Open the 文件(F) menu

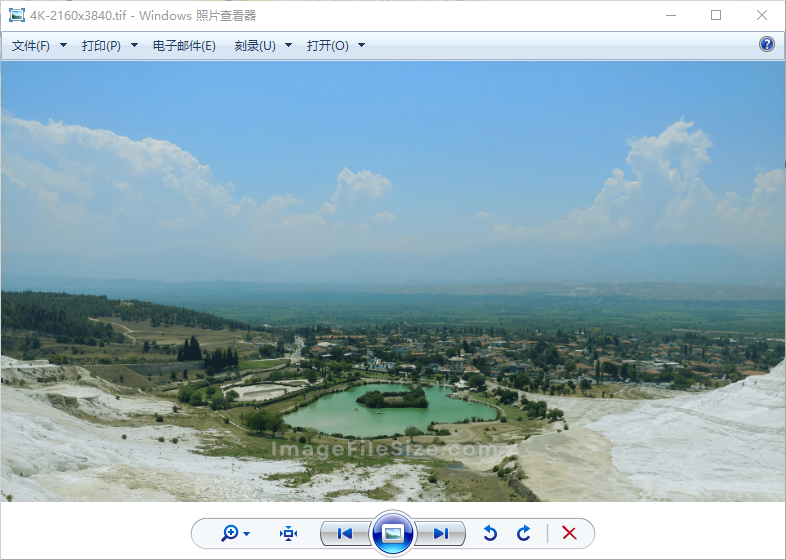coord(39,46)
